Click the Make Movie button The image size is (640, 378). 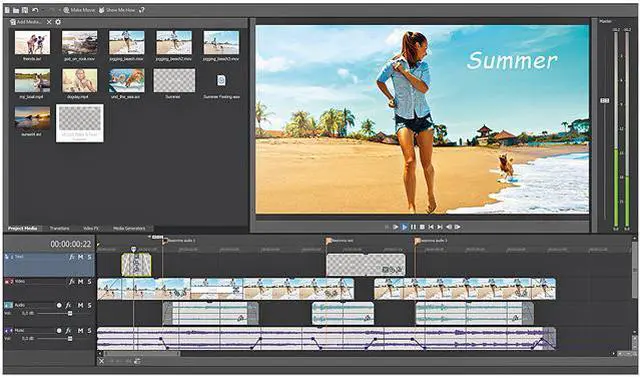(79, 10)
